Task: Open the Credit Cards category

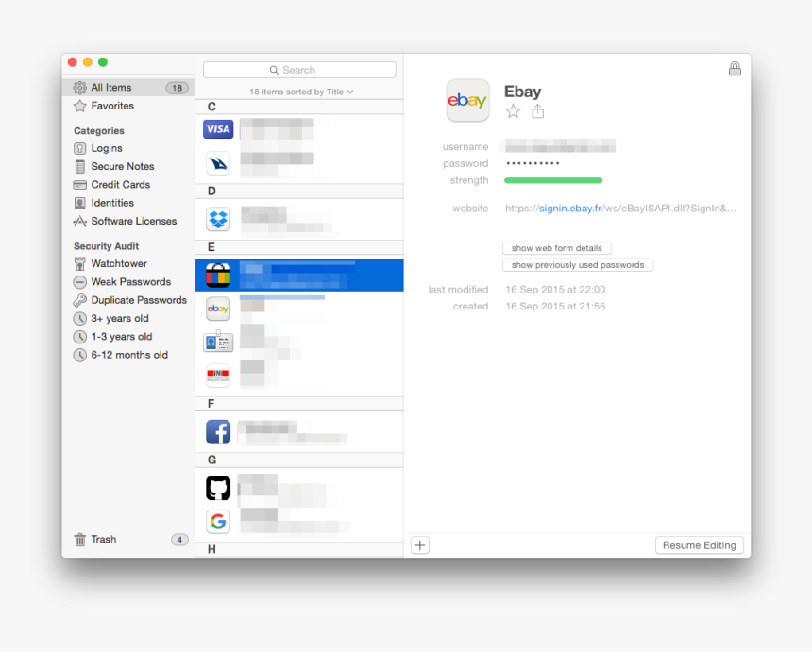Action: [120, 184]
